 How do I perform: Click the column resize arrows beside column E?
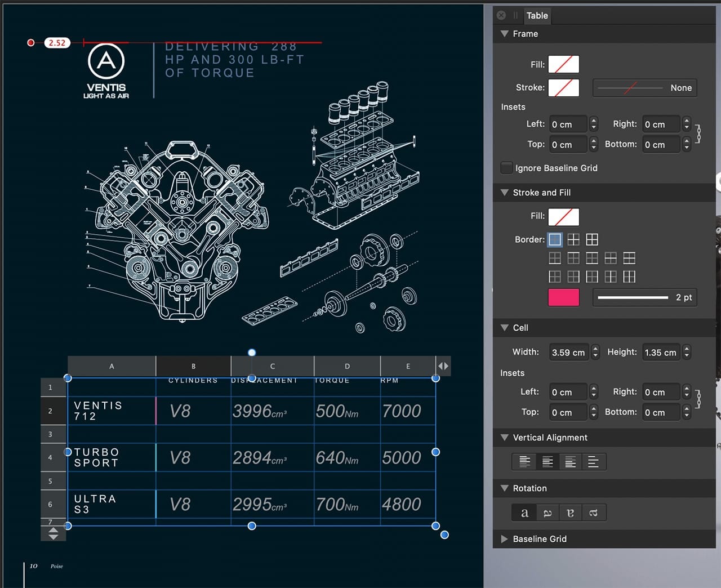tap(443, 366)
